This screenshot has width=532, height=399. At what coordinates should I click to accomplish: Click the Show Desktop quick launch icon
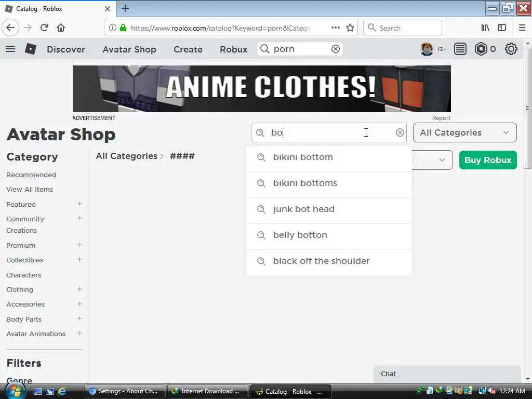[x=37, y=391]
